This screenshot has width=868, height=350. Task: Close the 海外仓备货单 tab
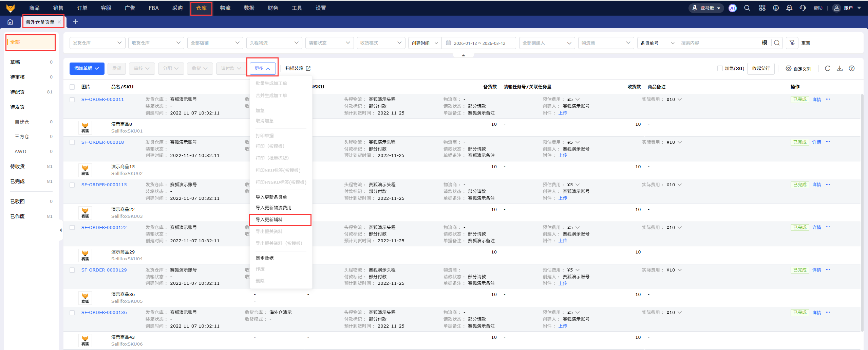click(59, 22)
